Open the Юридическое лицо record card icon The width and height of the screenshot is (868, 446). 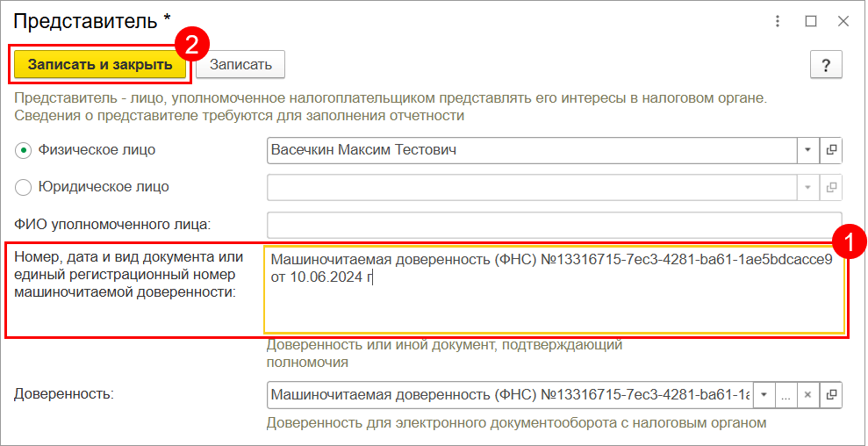831,187
